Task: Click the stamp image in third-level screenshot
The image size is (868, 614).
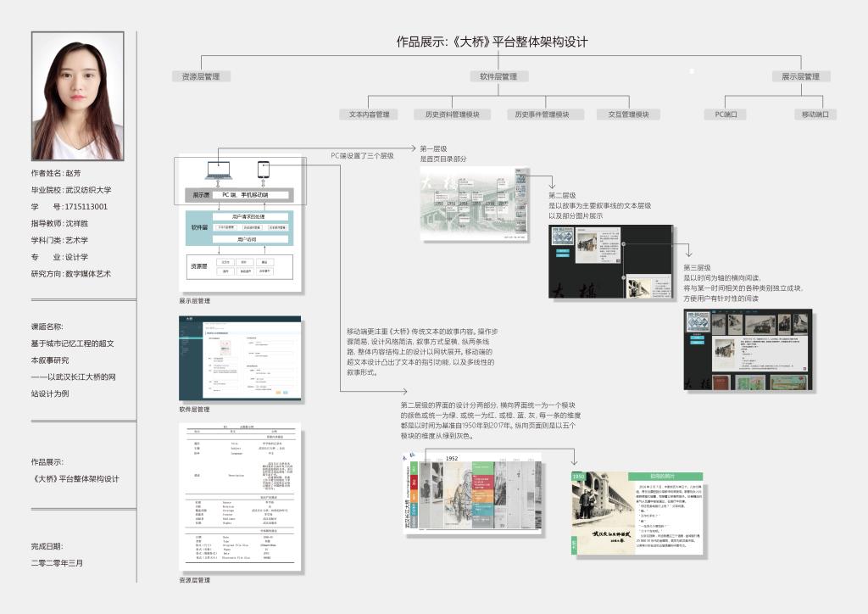Action: [x=697, y=323]
